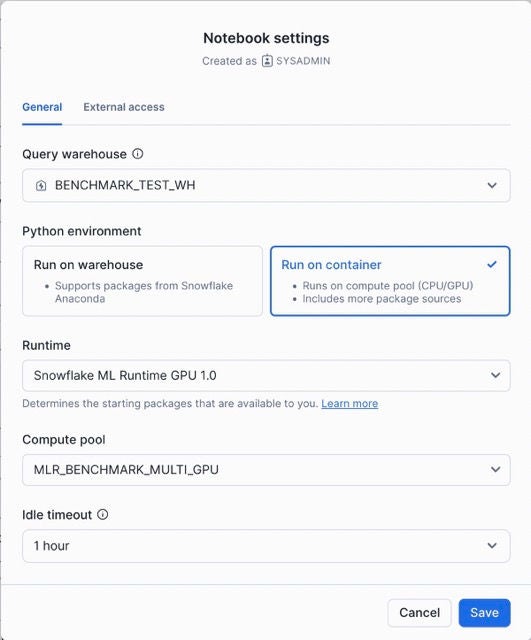This screenshot has width=531, height=640.
Task: Select the Run on container option
Action: click(390, 281)
